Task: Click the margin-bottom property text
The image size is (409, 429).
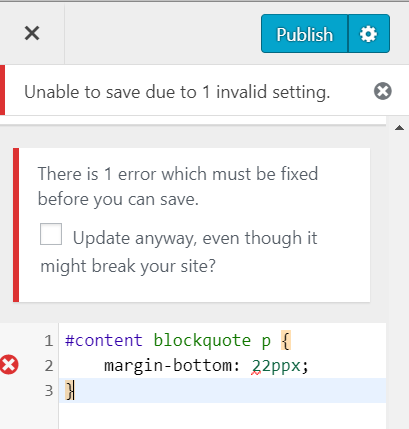Action: click(168, 365)
